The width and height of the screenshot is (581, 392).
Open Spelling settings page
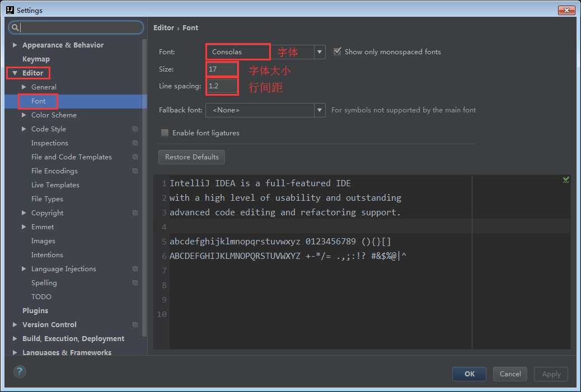coord(44,283)
